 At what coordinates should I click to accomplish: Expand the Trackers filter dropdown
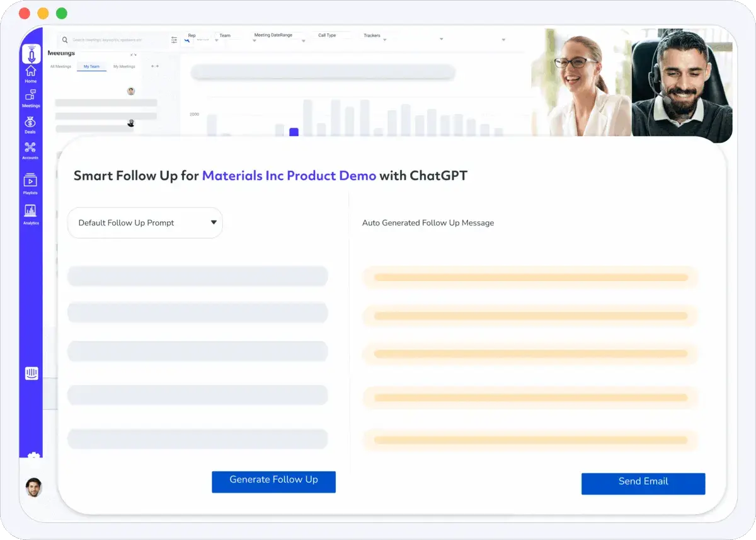(x=375, y=37)
